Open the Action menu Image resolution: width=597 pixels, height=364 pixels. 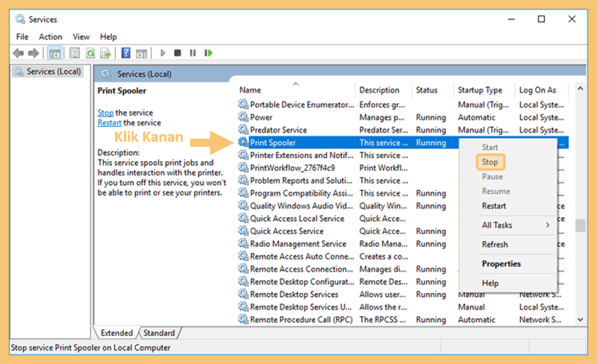tap(50, 37)
